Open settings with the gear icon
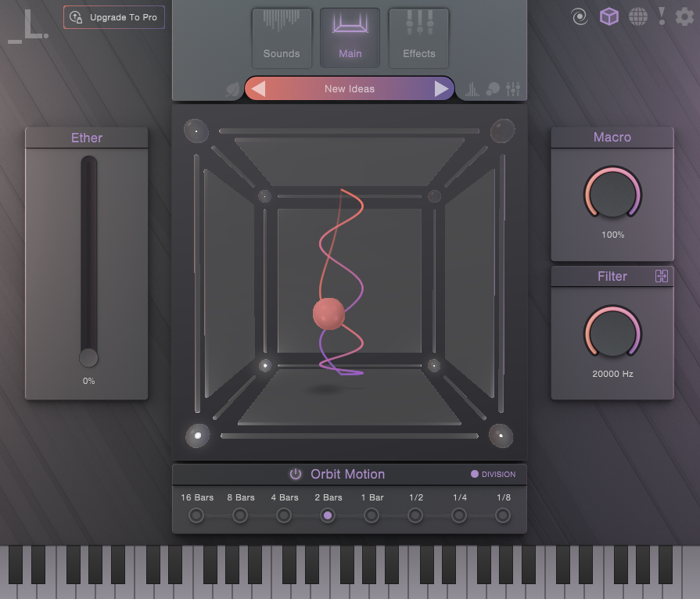Screen dimensions: 700x599 point(684,16)
